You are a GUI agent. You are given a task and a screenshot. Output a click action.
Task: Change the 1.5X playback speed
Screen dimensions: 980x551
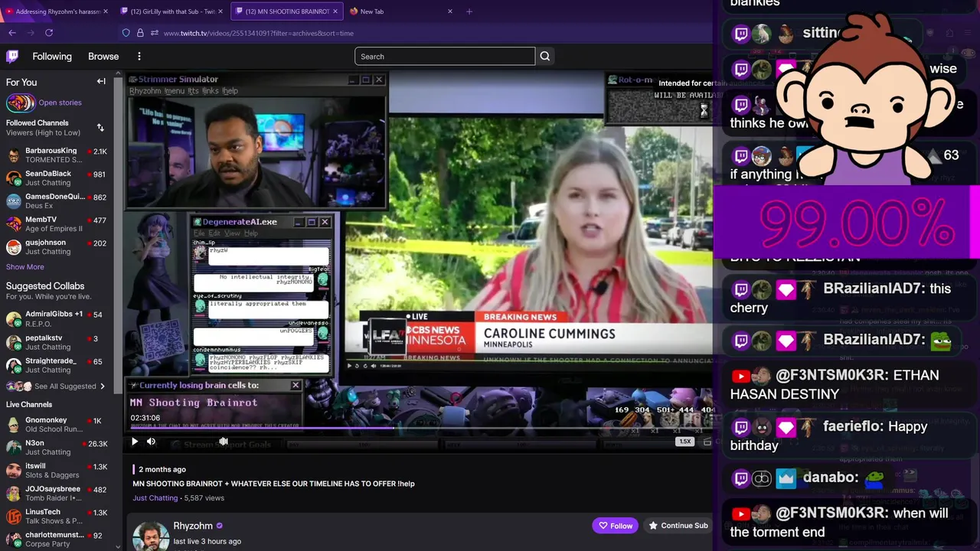point(684,442)
